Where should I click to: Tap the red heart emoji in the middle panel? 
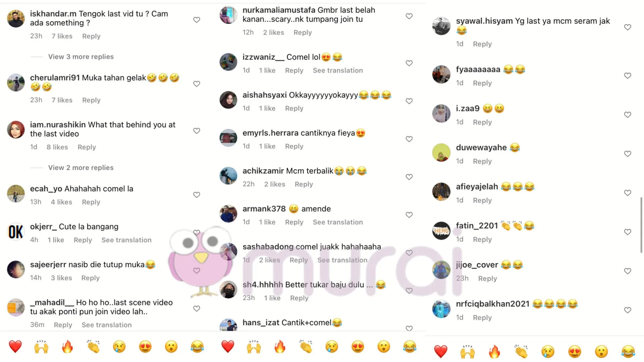click(x=227, y=347)
